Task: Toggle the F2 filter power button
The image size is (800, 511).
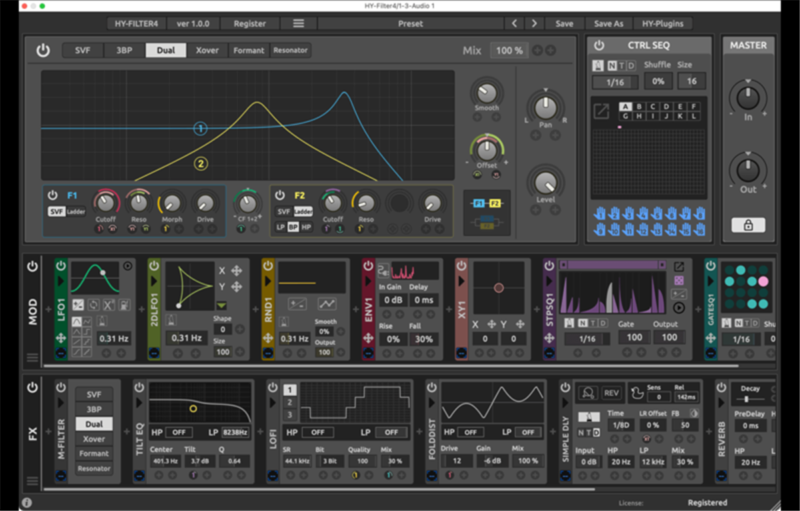Action: pos(281,195)
